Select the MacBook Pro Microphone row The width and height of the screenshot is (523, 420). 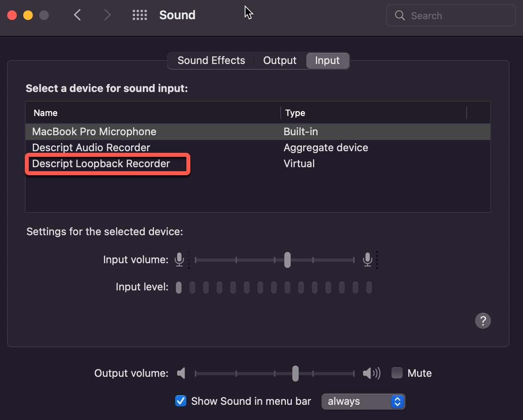tap(94, 131)
